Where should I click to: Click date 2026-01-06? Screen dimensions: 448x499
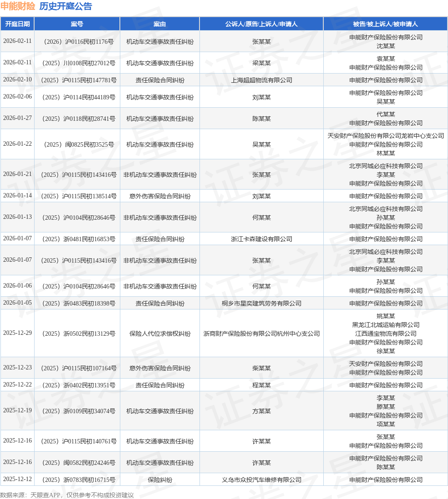coord(17,286)
